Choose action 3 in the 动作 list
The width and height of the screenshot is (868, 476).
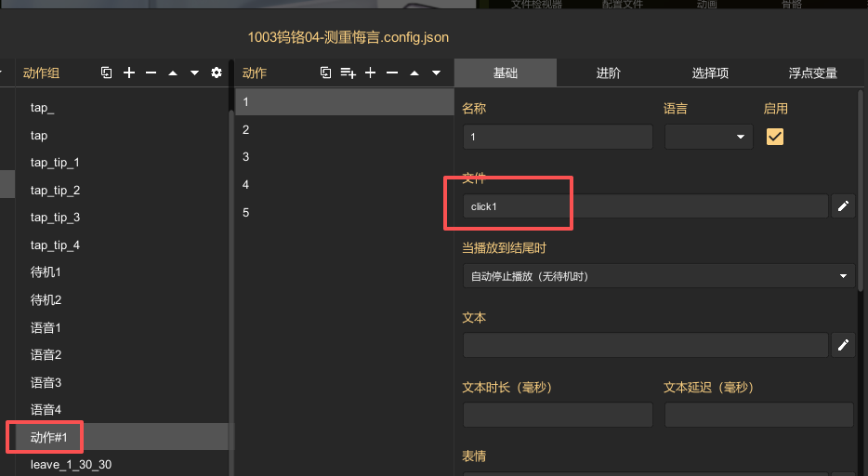click(246, 157)
